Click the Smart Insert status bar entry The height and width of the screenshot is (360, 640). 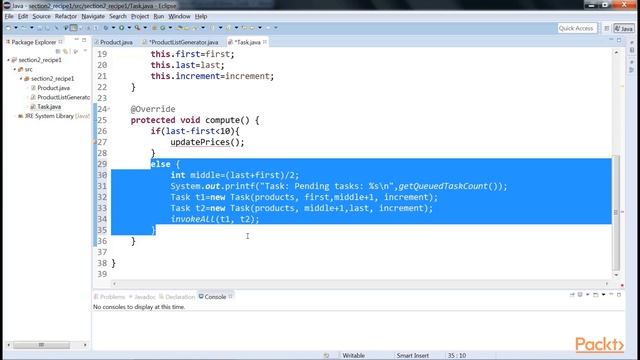coord(412,356)
